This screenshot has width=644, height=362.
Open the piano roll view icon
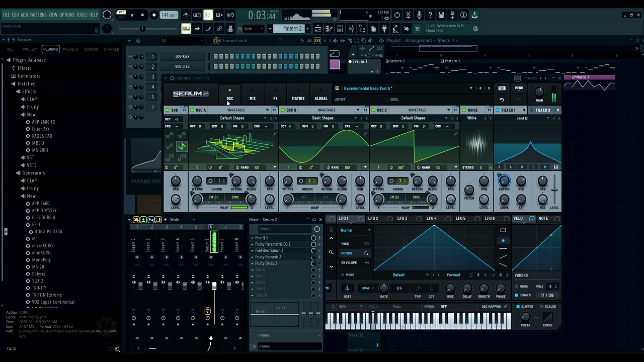click(329, 29)
